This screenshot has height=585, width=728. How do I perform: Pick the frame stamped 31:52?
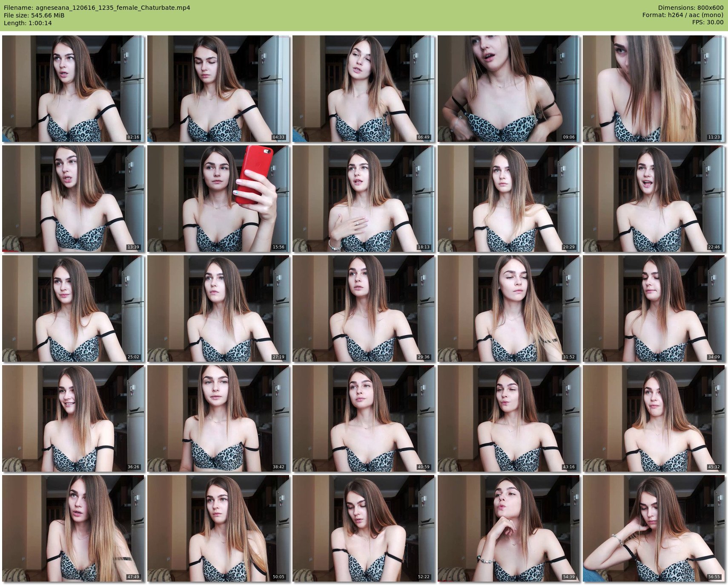click(509, 308)
